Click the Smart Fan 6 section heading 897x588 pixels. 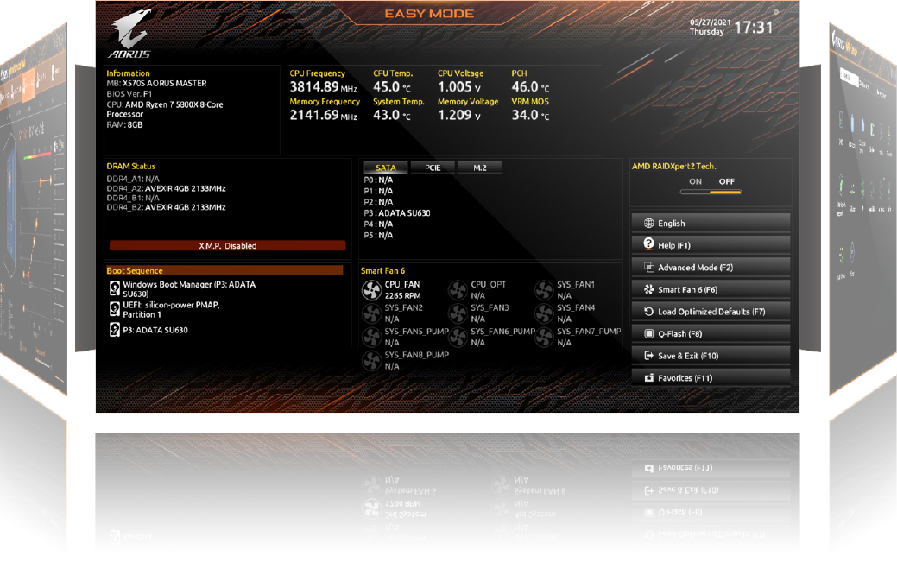[x=382, y=270]
